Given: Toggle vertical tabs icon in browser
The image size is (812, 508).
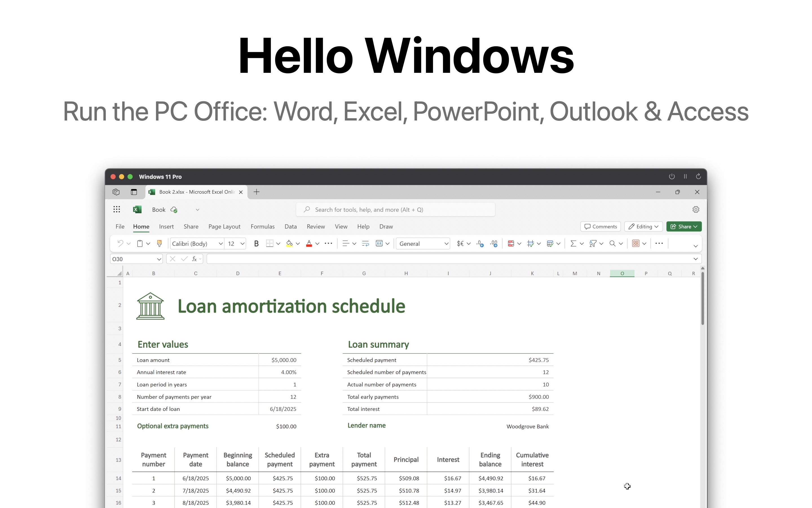Looking at the screenshot, I should 134,192.
